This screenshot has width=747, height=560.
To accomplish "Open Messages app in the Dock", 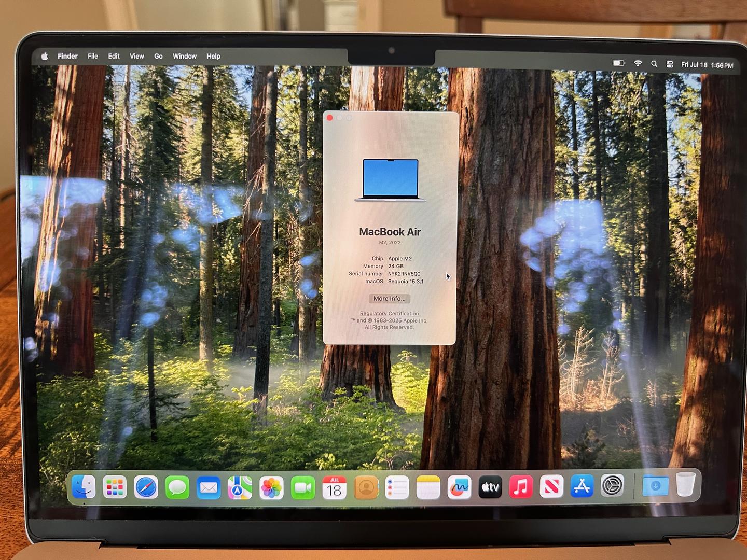I will (x=177, y=488).
